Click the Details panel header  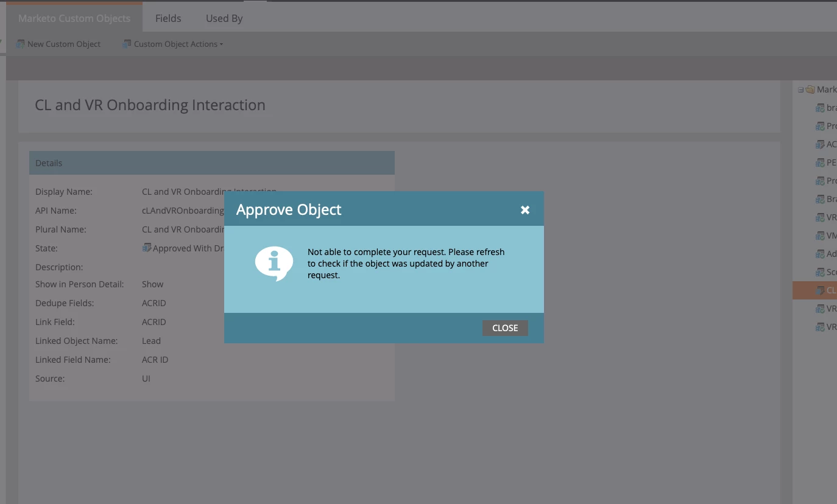pyautogui.click(x=212, y=163)
